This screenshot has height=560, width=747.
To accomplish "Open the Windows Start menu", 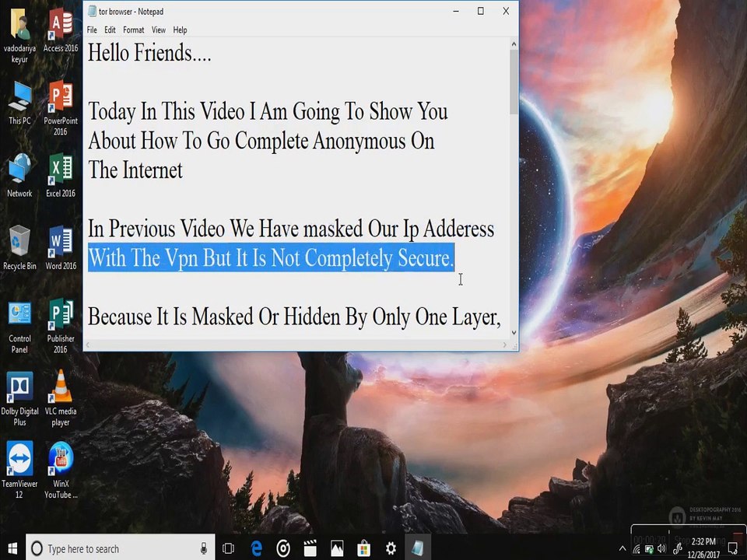I will click(12, 548).
